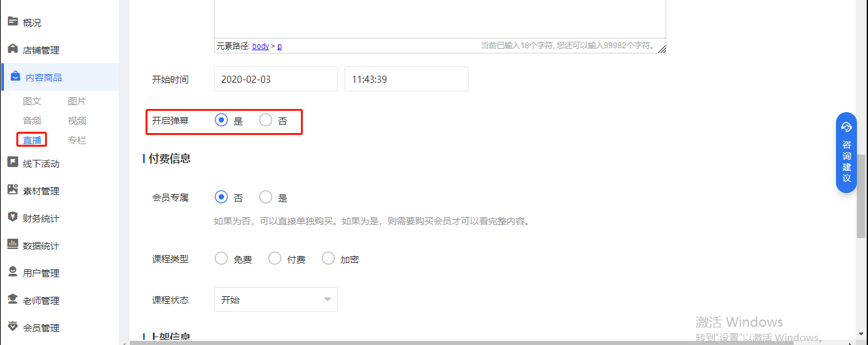Click the 会员专属 hint text below radios
Viewport: 868px width, 345px height.
(x=372, y=221)
